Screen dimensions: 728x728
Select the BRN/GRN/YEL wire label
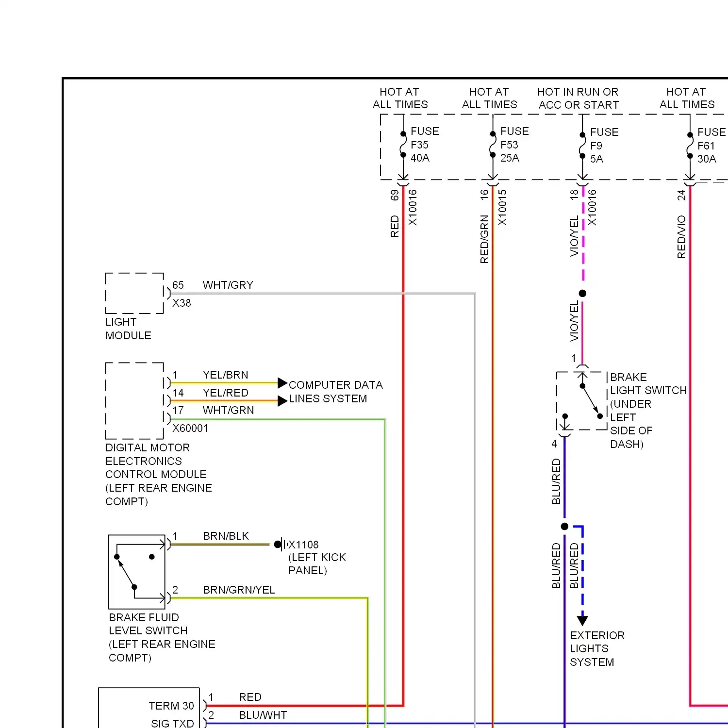239,590
